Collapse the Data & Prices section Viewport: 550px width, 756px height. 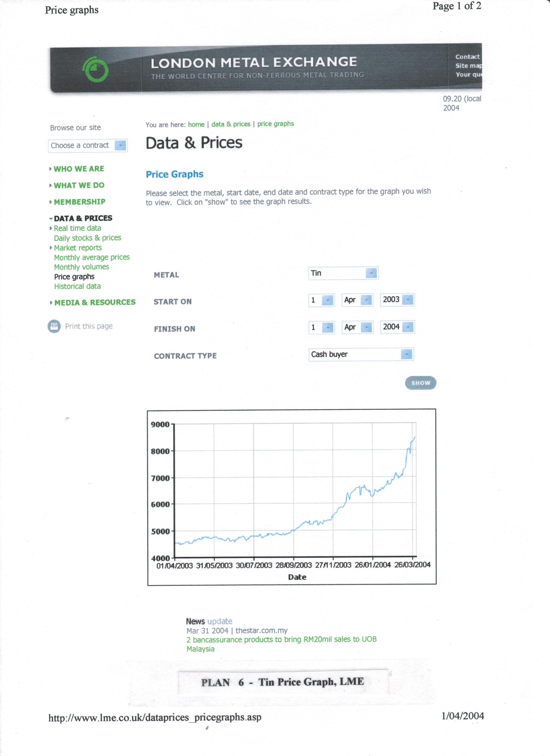51,219
